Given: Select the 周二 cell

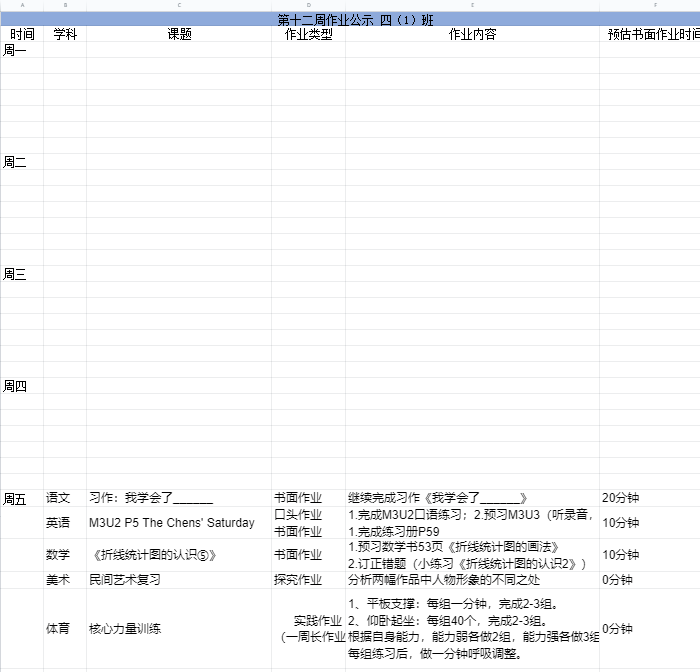Looking at the screenshot, I should click(x=22, y=162).
